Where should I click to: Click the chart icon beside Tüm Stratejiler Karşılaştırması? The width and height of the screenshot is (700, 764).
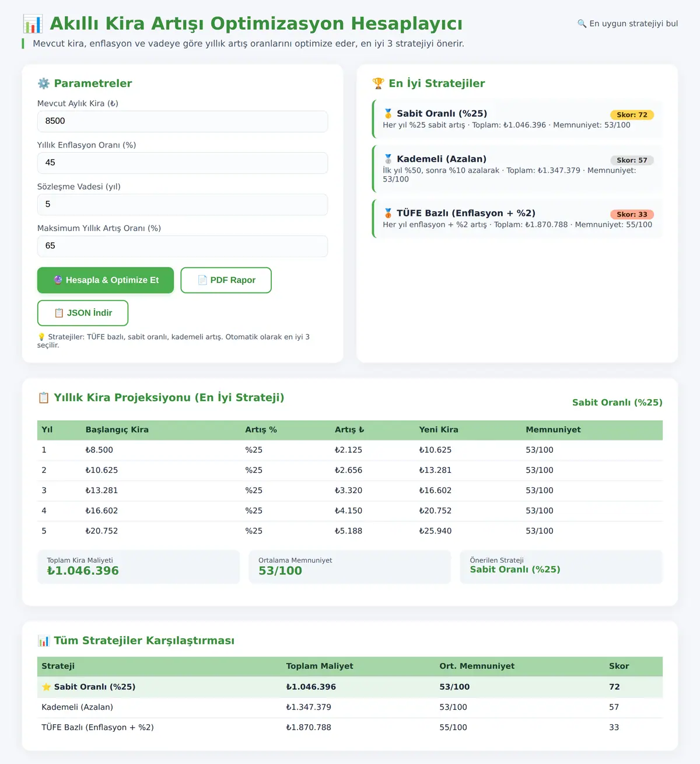[44, 641]
